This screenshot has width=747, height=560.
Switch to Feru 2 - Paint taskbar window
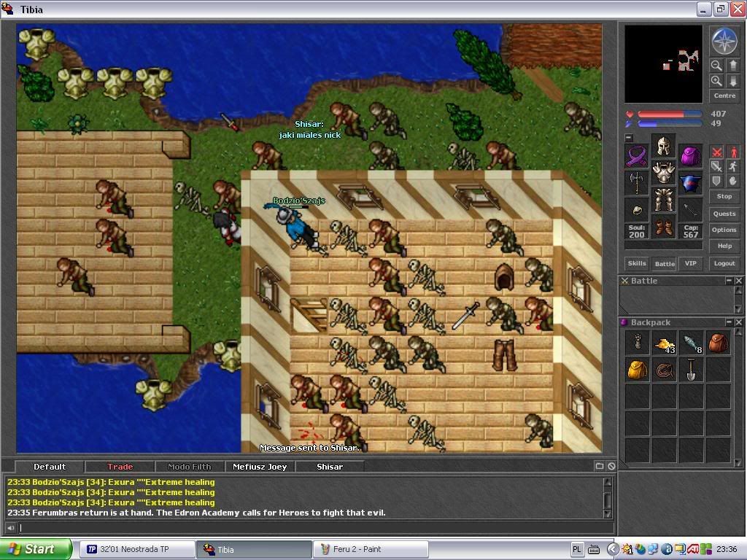370,549
